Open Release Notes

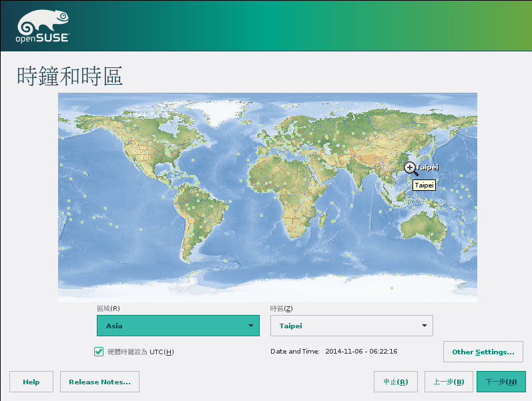(x=99, y=382)
